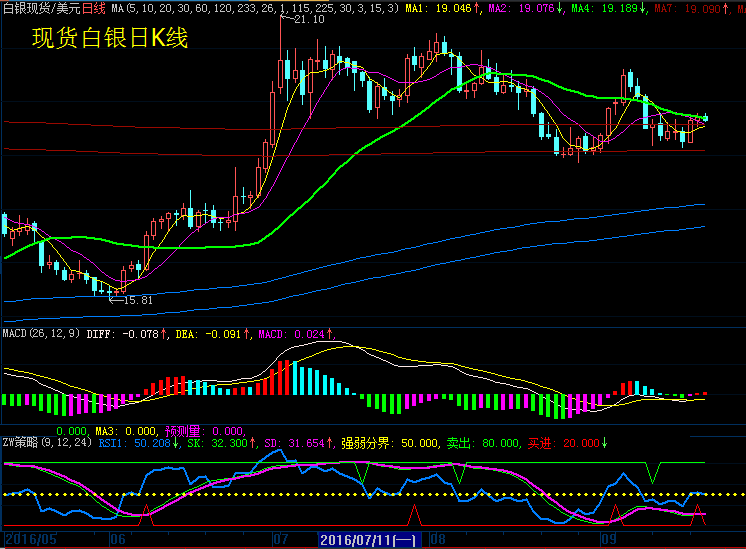Click the 06 month label on axis

tap(117, 539)
